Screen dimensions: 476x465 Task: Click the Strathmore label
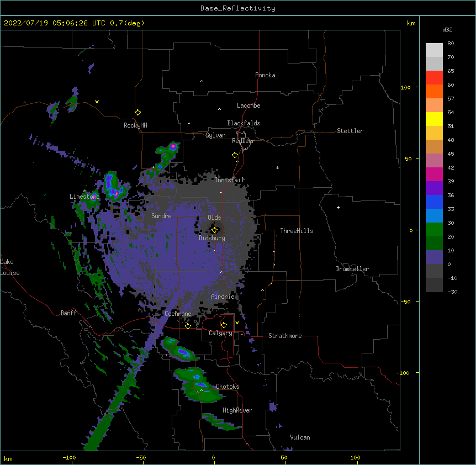285,336
